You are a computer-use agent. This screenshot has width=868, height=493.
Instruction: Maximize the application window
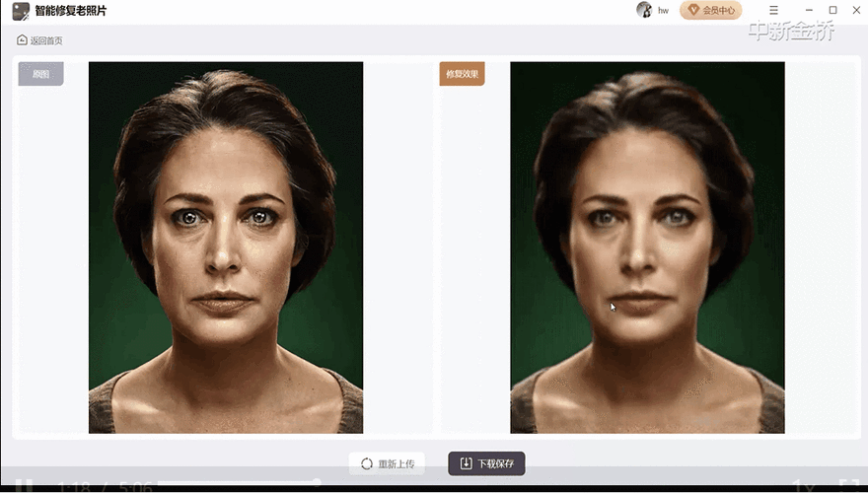point(832,10)
